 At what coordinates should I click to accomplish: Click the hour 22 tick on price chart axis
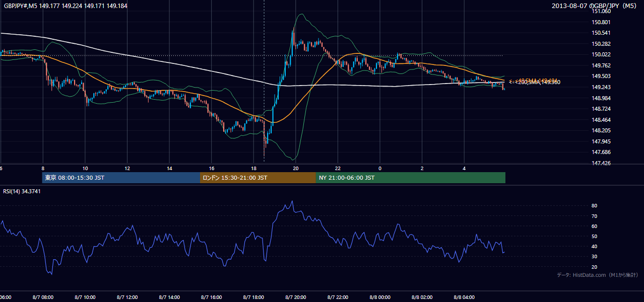click(x=338, y=168)
